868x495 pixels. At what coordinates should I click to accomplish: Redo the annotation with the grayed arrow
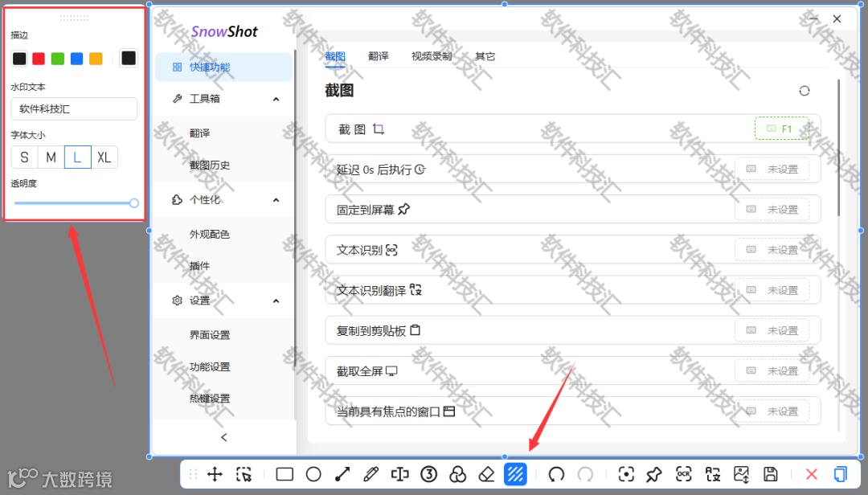click(585, 475)
